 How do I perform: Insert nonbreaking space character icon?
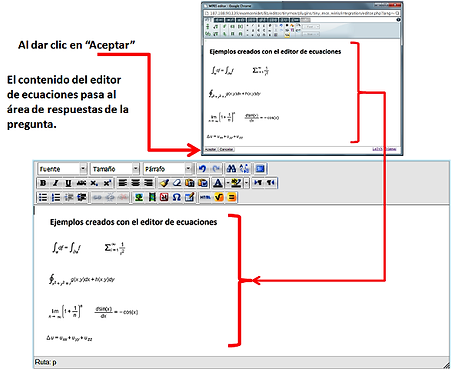[x=164, y=197]
